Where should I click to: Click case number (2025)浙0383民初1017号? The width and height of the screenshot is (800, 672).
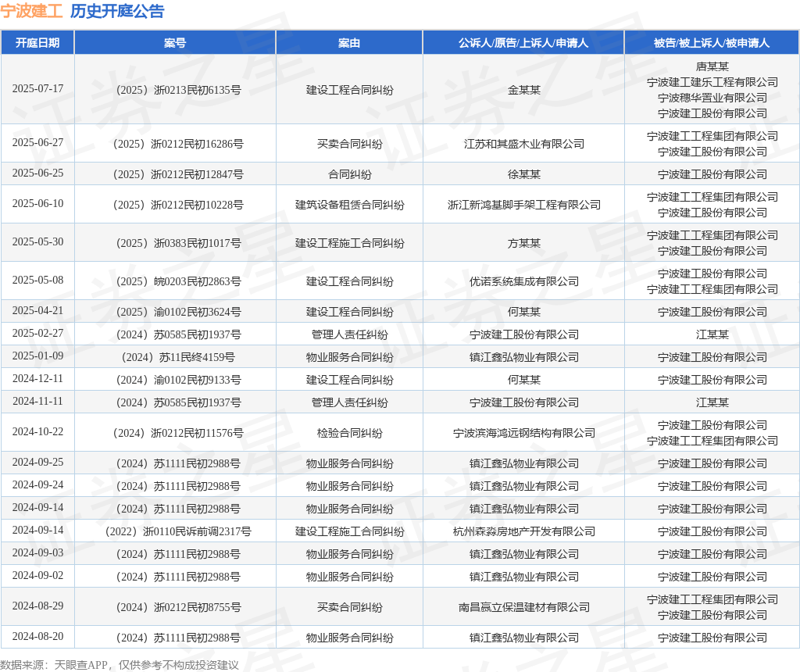pyautogui.click(x=178, y=243)
